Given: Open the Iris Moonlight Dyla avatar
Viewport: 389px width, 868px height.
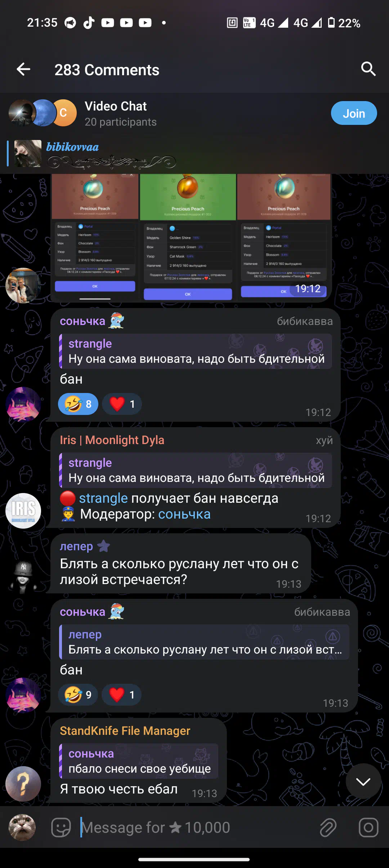Looking at the screenshot, I should pos(23,511).
